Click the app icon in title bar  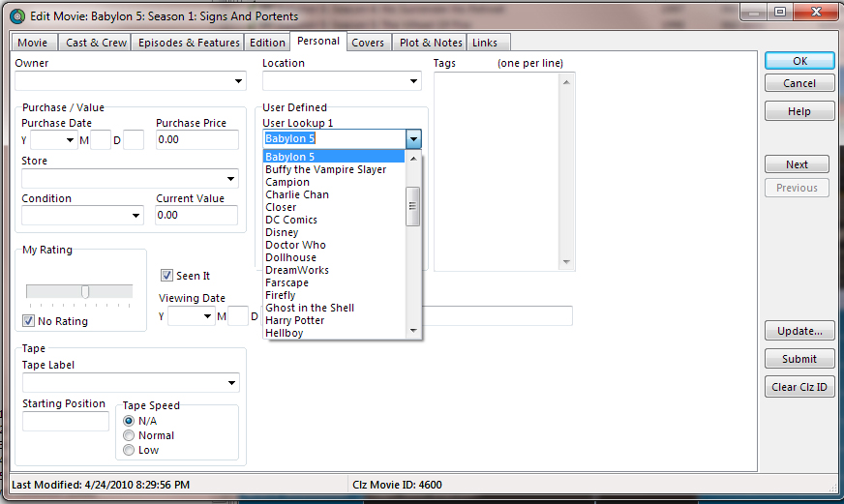17,16
